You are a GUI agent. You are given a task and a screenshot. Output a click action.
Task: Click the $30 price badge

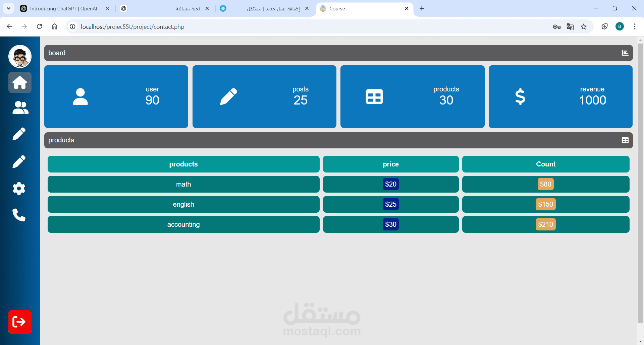tap(391, 224)
